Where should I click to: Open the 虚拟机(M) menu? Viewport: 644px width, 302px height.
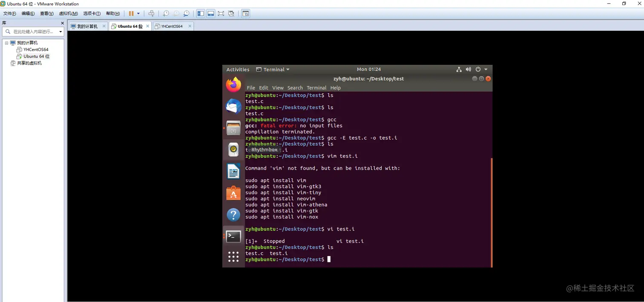68,14
